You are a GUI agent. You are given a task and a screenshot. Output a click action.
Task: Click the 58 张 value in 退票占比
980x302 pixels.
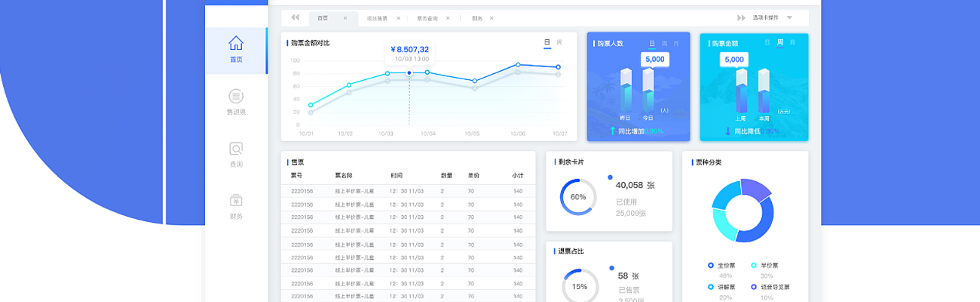[x=629, y=276]
